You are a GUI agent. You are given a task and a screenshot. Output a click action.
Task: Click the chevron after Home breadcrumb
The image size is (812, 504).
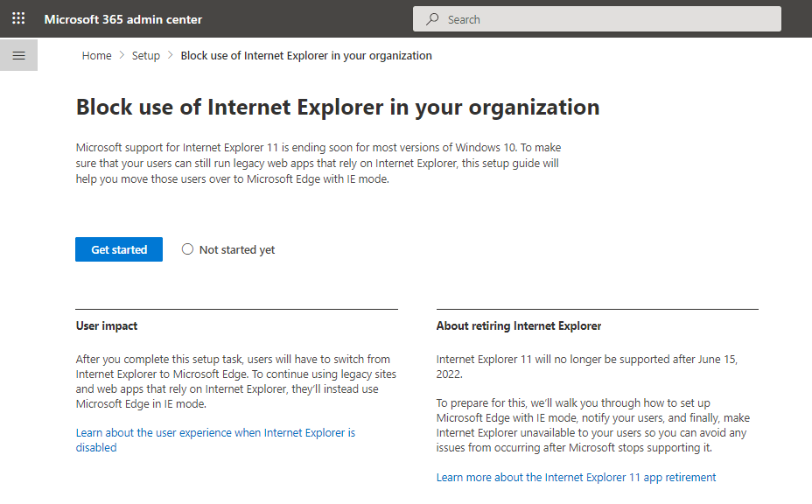coord(122,55)
